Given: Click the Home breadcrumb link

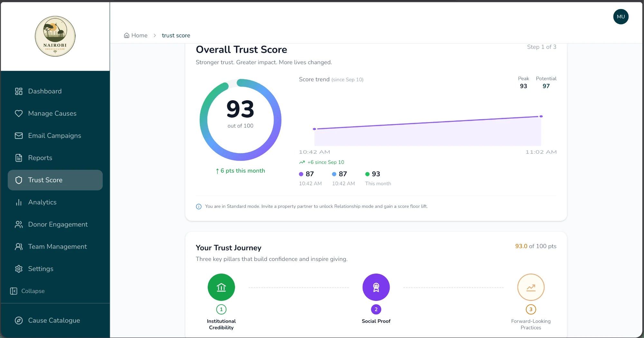Looking at the screenshot, I should click(136, 35).
